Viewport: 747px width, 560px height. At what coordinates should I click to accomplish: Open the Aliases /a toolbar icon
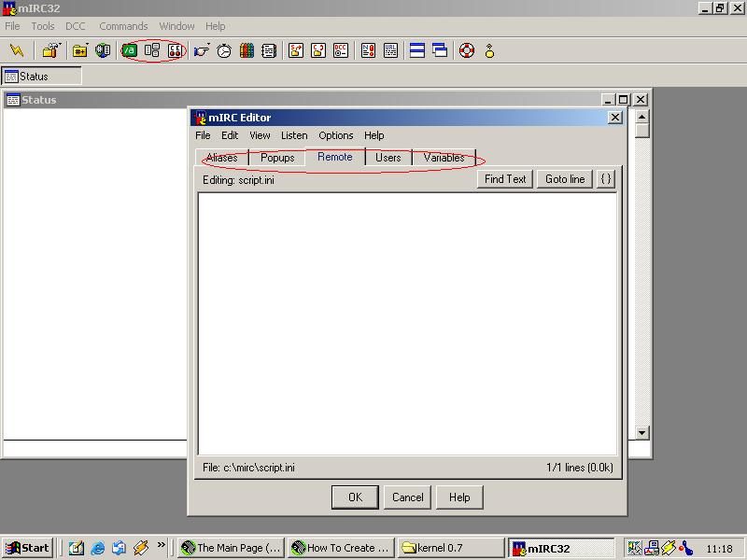coord(129,50)
